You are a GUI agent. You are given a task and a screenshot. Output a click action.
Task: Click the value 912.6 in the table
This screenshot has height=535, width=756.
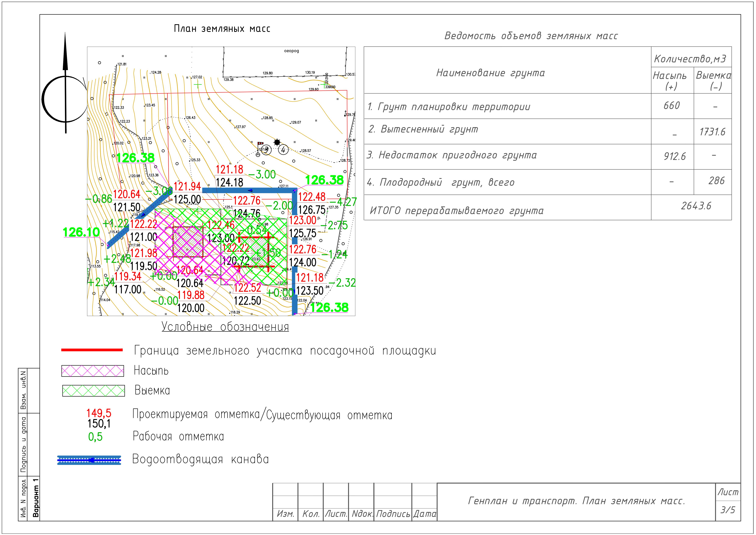(x=674, y=156)
